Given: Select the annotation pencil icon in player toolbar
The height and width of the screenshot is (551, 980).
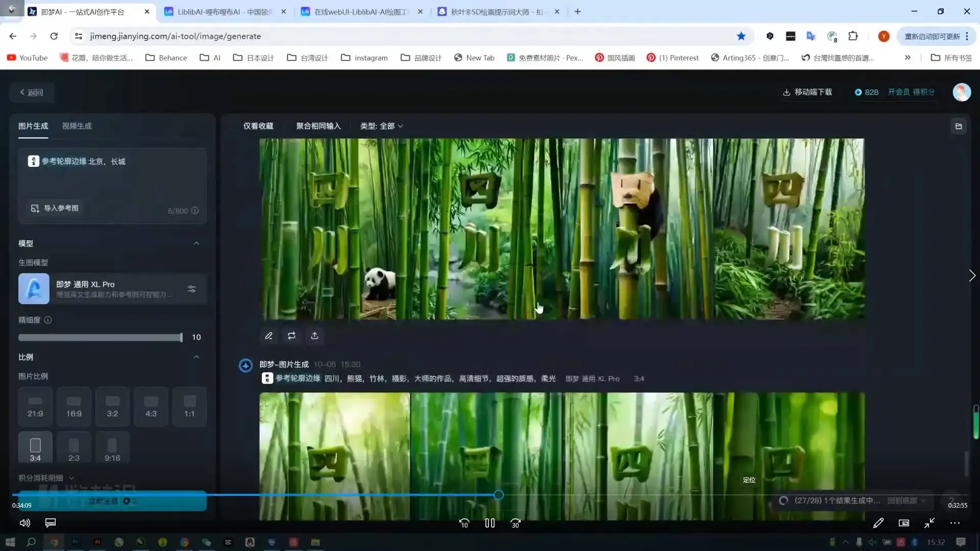Looking at the screenshot, I should [879, 523].
